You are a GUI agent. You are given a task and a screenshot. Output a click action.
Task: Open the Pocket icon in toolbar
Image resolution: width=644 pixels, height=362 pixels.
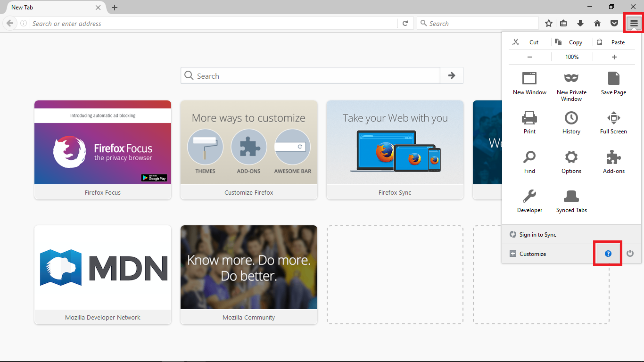click(614, 23)
